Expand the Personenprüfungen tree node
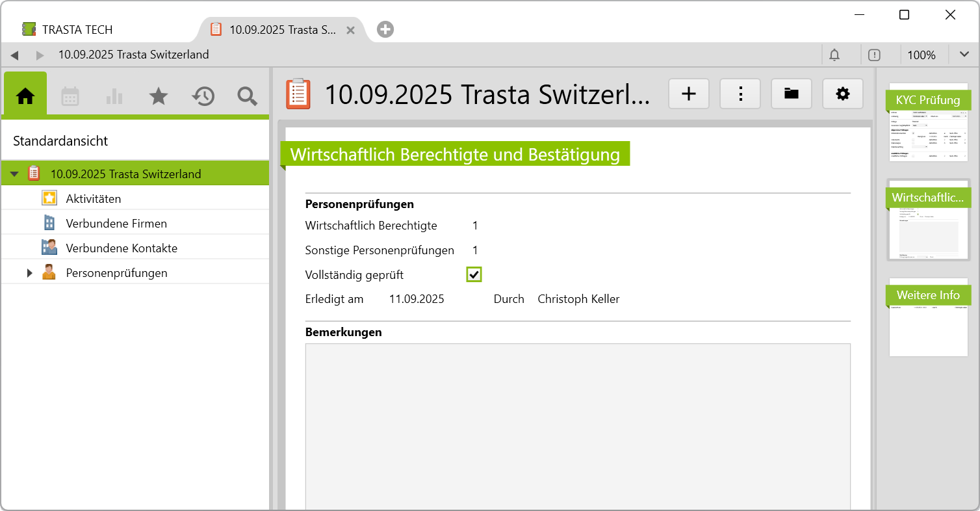Screen dimensions: 980x511 pos(29,273)
